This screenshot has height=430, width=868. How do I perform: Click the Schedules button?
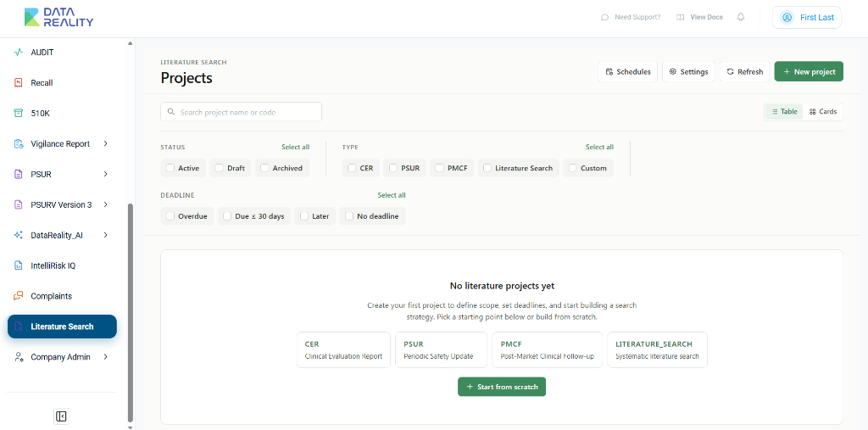(628, 71)
